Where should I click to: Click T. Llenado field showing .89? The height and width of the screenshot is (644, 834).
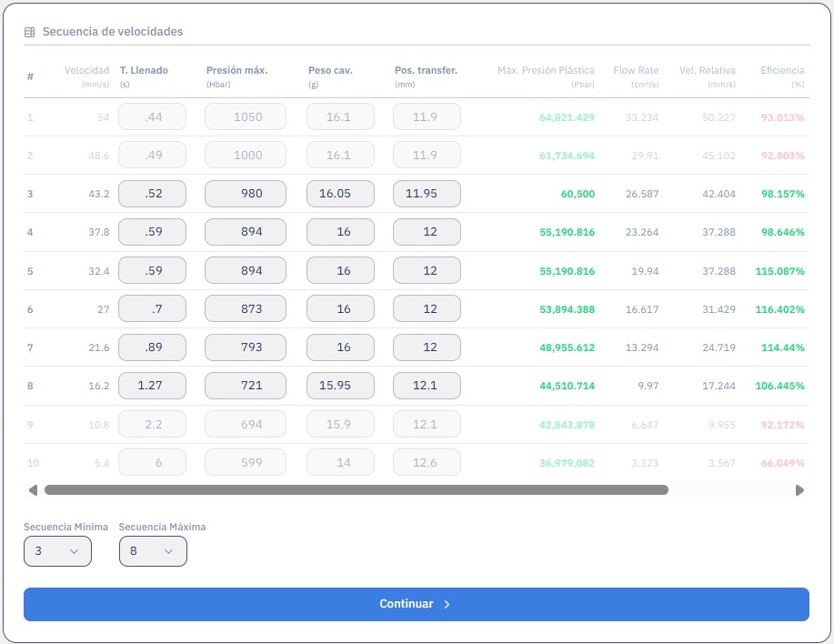152,347
